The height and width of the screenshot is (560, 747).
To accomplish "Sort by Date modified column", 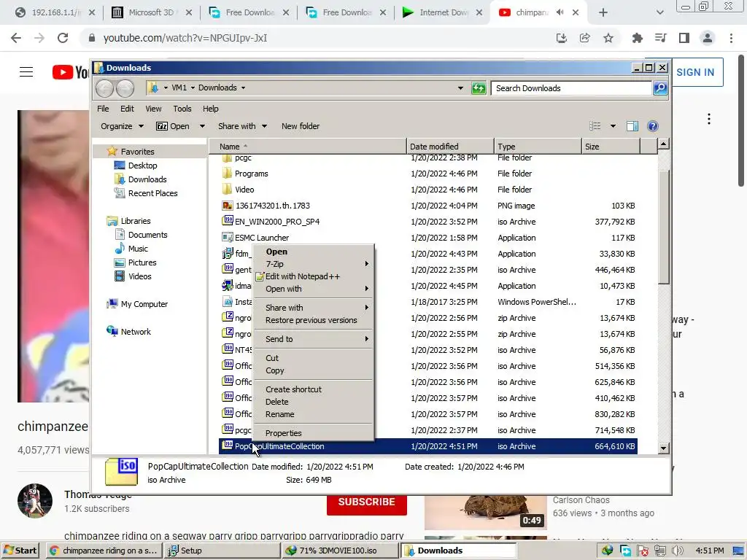I will tap(450, 146).
